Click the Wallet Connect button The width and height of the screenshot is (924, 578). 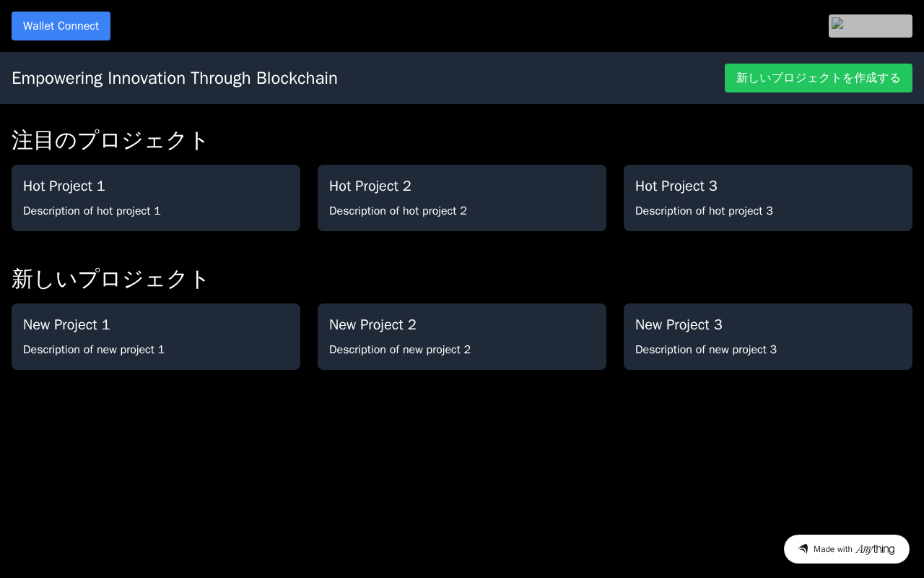61,26
